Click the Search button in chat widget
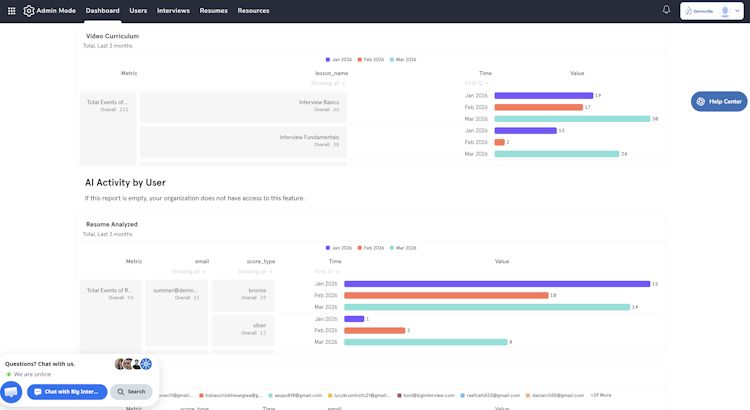Image resolution: width=750 pixels, height=410 pixels. [132, 392]
